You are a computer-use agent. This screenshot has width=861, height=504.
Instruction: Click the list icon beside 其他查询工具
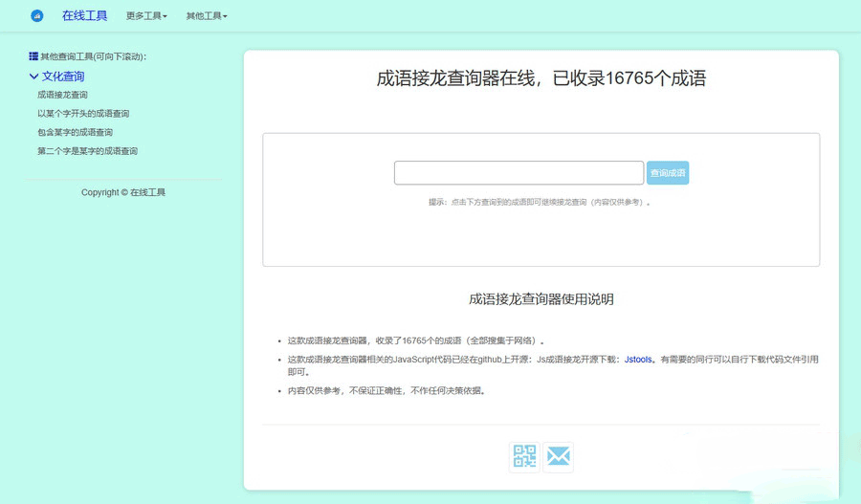33,56
